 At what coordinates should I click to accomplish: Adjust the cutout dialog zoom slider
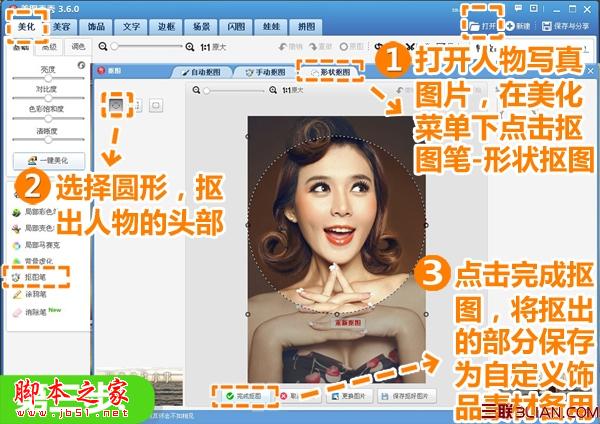(235, 91)
